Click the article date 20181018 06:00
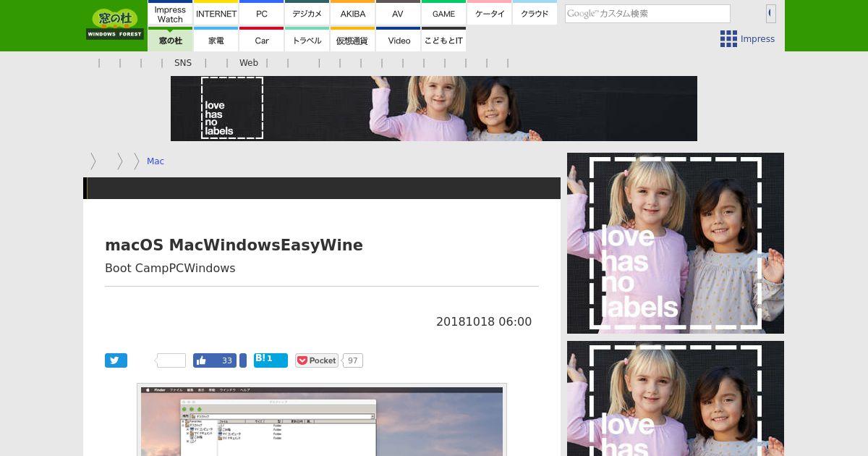The height and width of the screenshot is (456, 868). tap(484, 321)
